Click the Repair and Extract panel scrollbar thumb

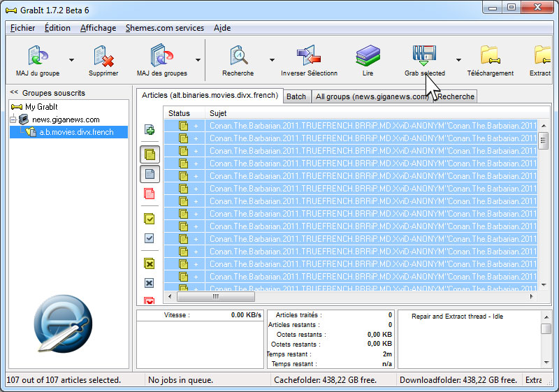tap(546, 328)
